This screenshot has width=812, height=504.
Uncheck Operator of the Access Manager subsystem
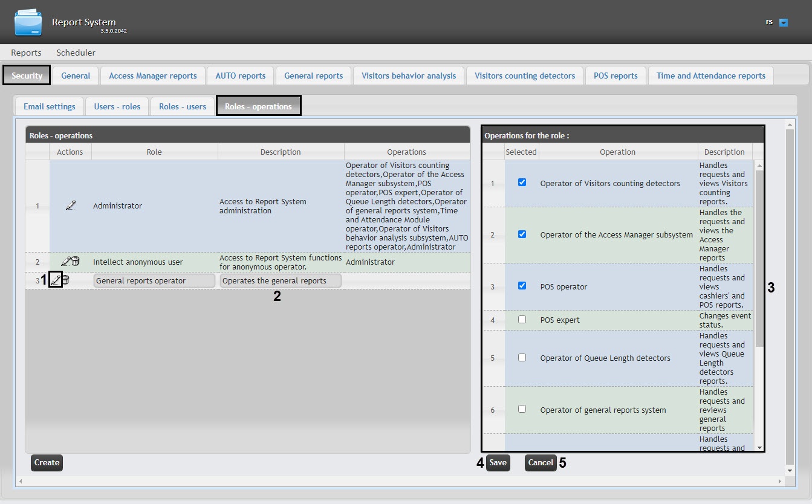pos(522,234)
